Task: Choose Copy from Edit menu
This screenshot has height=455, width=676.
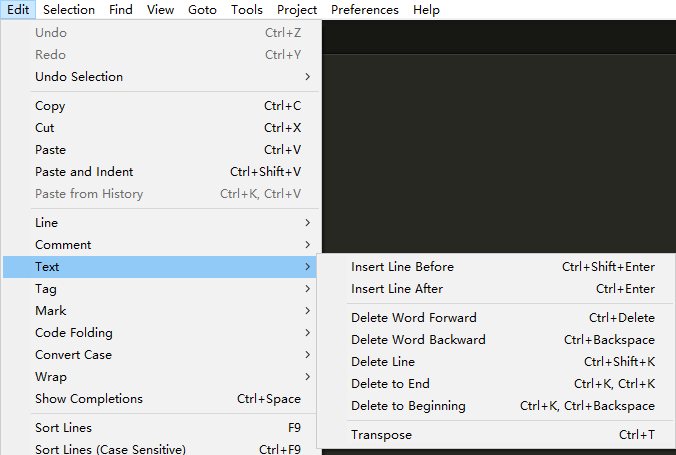Action: click(x=160, y=106)
